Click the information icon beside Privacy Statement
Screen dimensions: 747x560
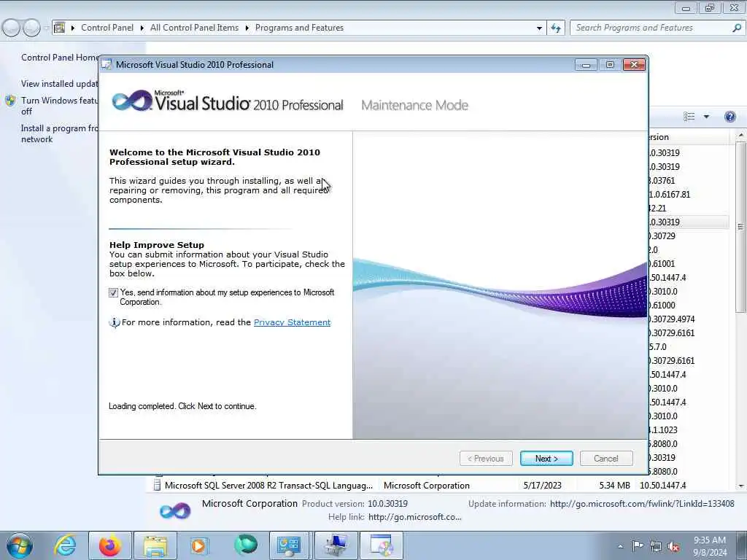tap(115, 323)
